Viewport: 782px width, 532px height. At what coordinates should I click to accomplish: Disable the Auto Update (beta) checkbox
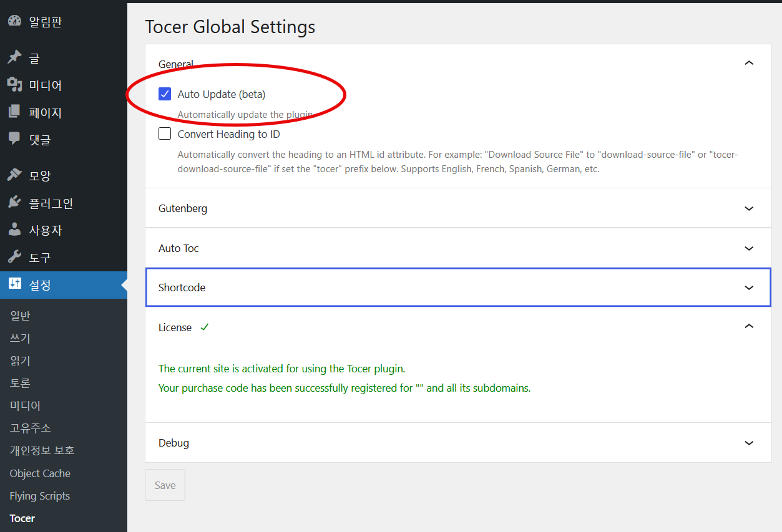[x=165, y=94]
